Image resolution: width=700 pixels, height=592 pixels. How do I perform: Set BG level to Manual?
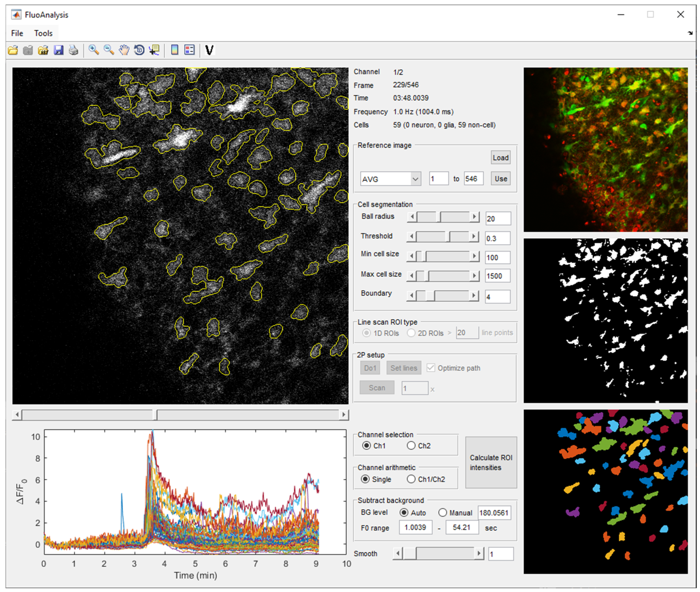click(x=443, y=512)
